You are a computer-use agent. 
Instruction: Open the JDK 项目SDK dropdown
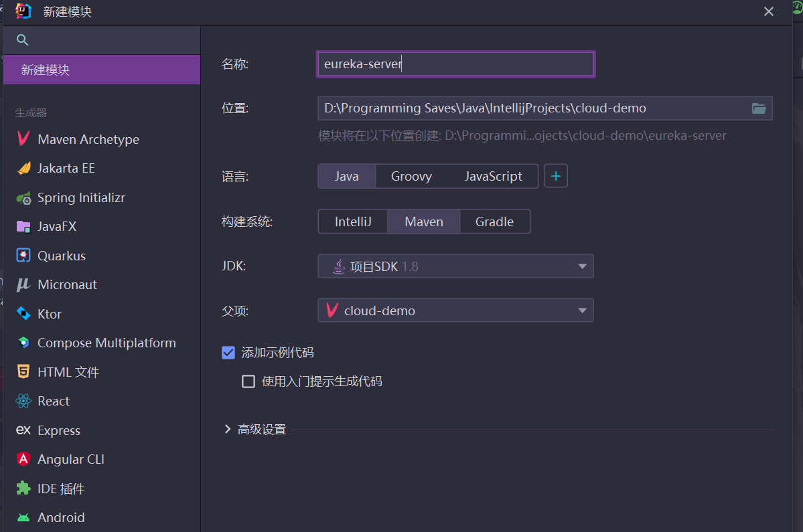click(x=455, y=266)
